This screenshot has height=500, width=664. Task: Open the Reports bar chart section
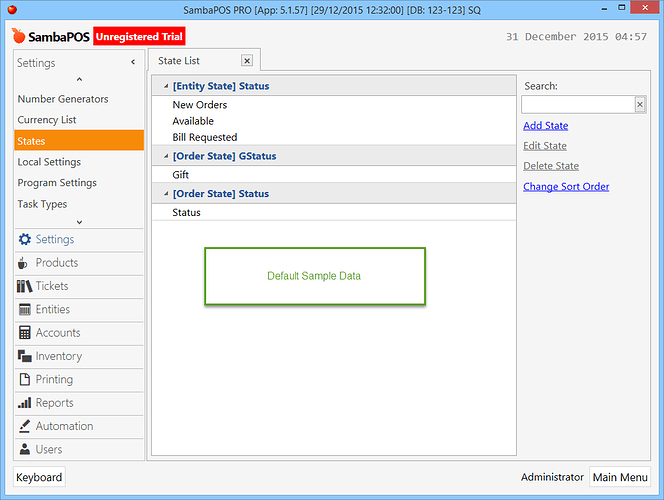coord(79,403)
